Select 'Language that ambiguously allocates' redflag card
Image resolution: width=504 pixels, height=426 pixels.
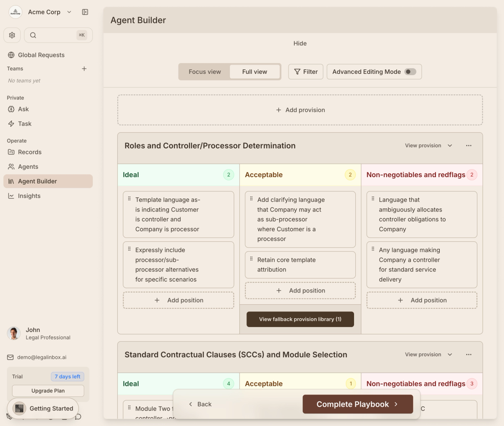click(x=422, y=214)
